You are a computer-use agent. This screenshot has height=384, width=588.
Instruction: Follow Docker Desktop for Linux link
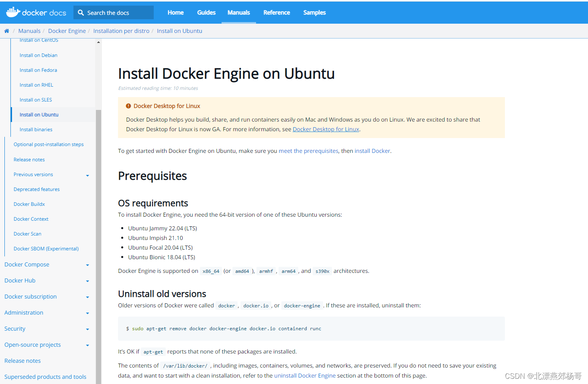(x=326, y=129)
